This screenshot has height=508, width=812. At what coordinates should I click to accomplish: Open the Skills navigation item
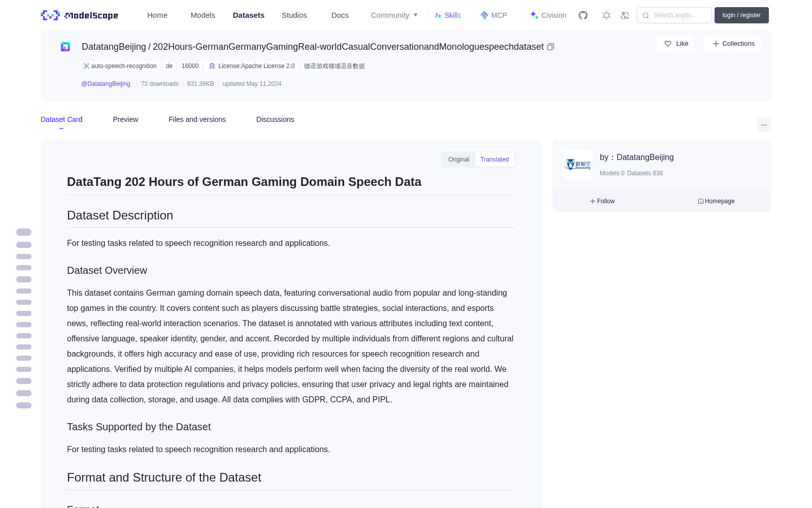pyautogui.click(x=448, y=15)
